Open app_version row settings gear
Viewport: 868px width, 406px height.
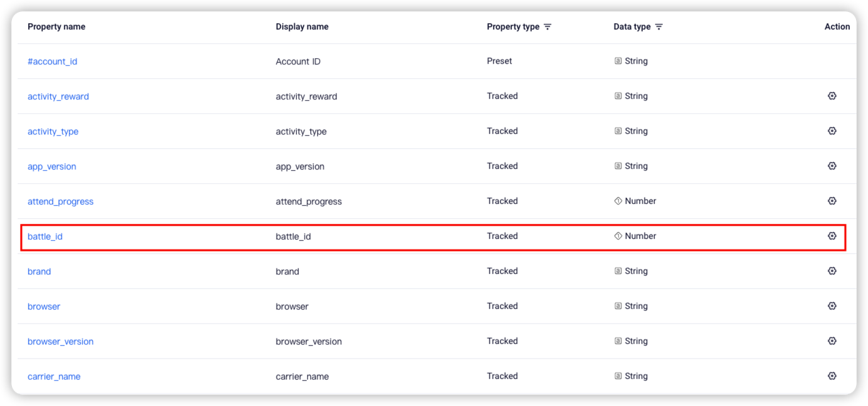[832, 166]
